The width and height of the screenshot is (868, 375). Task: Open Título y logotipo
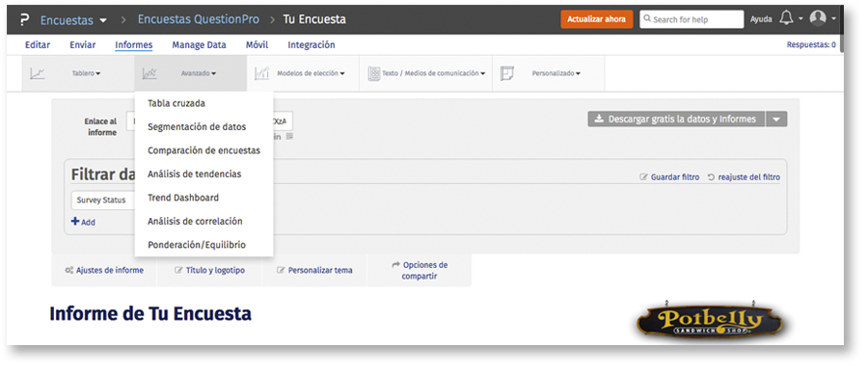(x=209, y=271)
